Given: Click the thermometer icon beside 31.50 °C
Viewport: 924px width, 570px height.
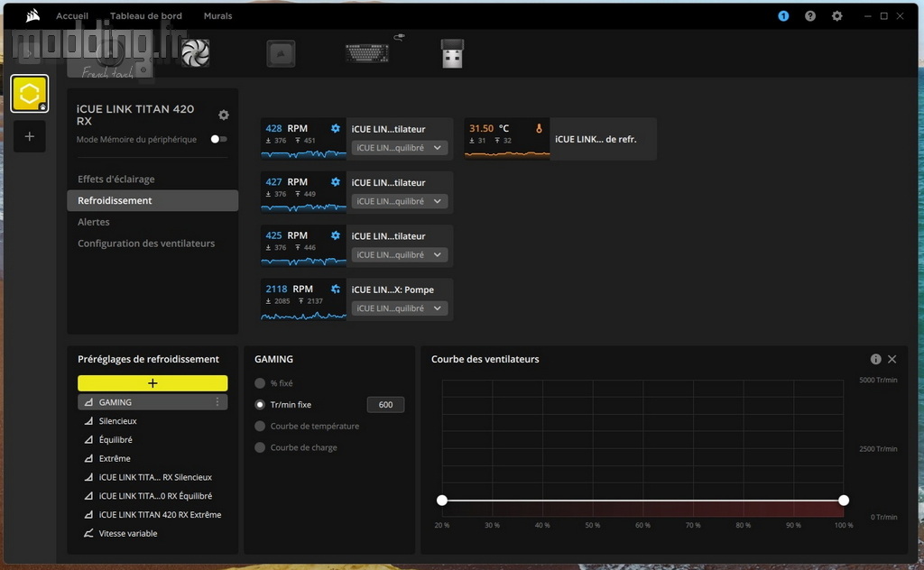Looking at the screenshot, I should 539,128.
